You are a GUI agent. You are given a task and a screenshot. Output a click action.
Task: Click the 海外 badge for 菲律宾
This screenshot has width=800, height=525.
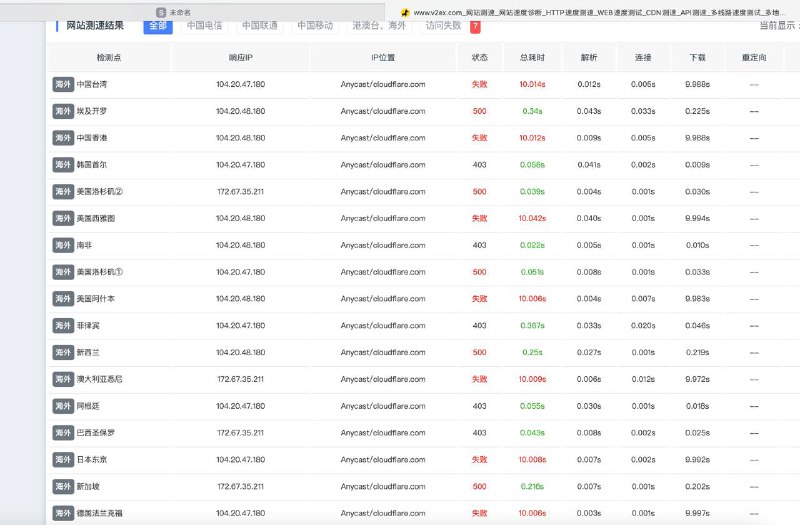pyautogui.click(x=63, y=326)
